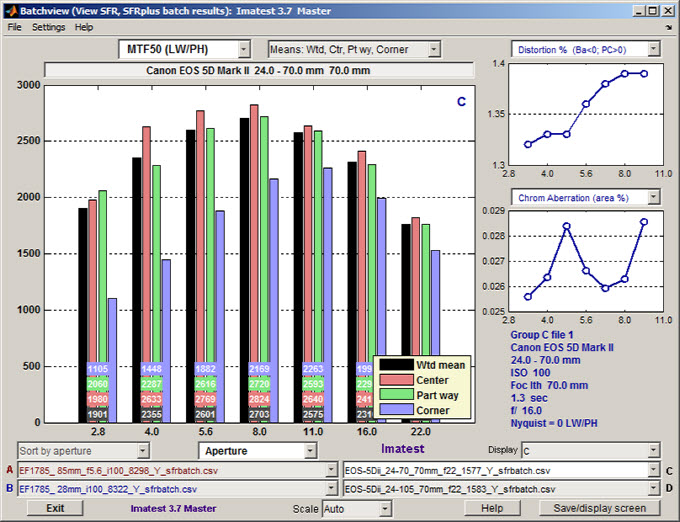680x522 pixels.
Task: Click the Imatest 3.7 Master label
Action: click(x=173, y=509)
